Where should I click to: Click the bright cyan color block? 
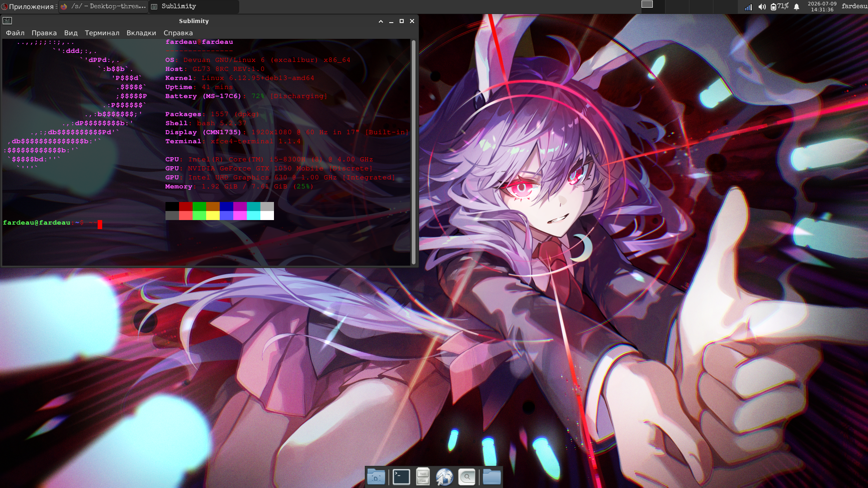254,216
